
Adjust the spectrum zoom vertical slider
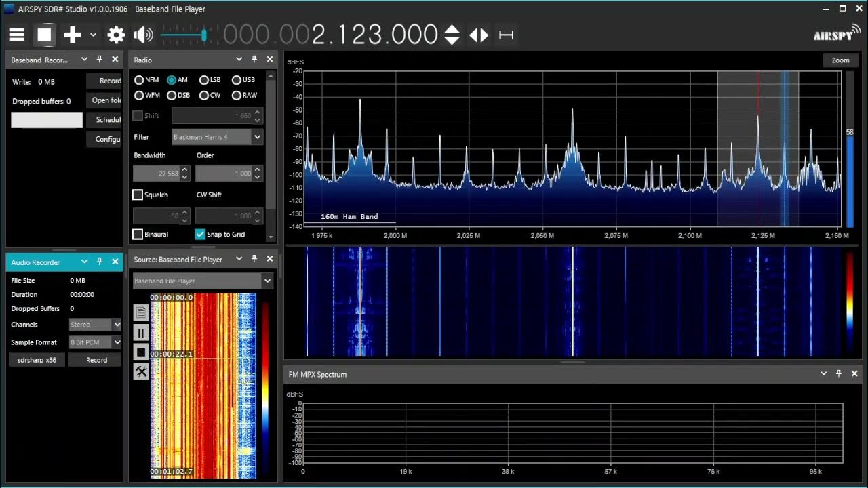[x=850, y=149]
